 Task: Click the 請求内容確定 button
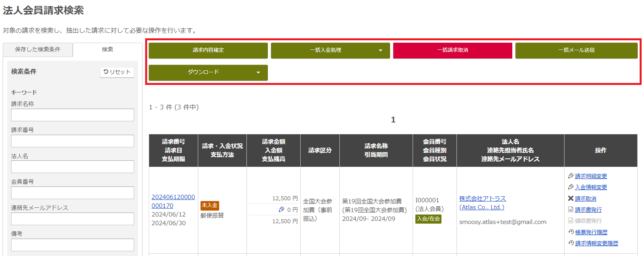pos(208,50)
